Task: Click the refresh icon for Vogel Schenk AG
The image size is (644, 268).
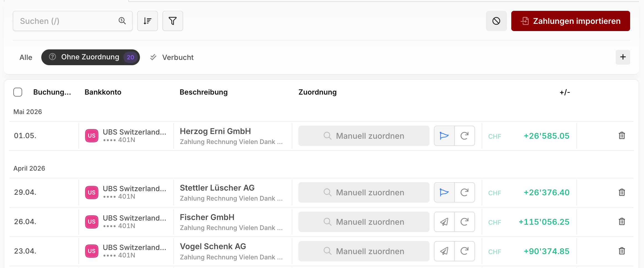Action: pos(464,251)
